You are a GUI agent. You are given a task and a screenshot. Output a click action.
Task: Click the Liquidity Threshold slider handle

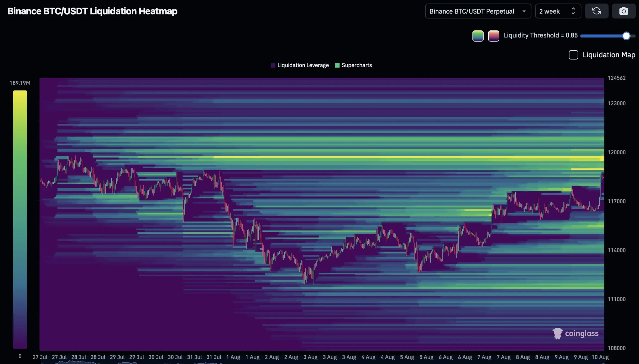coord(626,36)
